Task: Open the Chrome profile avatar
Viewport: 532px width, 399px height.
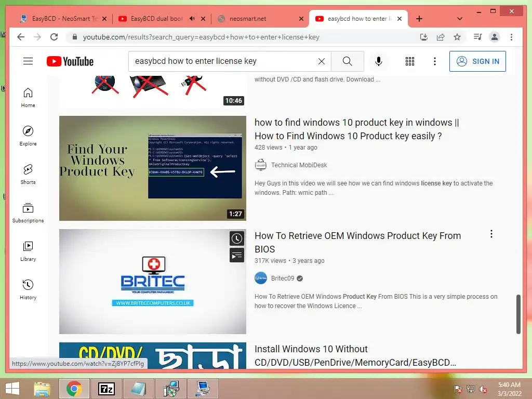Action: click(495, 37)
